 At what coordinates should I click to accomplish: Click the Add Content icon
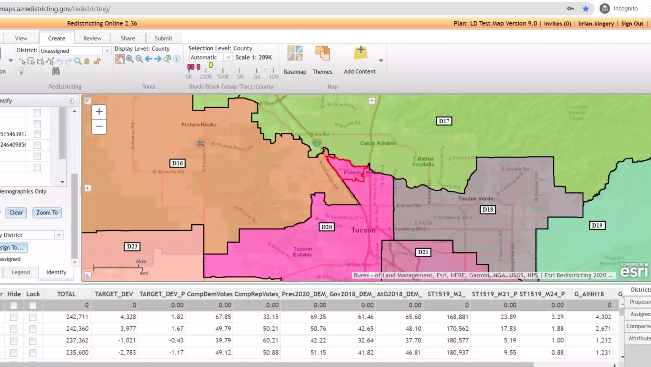[x=360, y=60]
